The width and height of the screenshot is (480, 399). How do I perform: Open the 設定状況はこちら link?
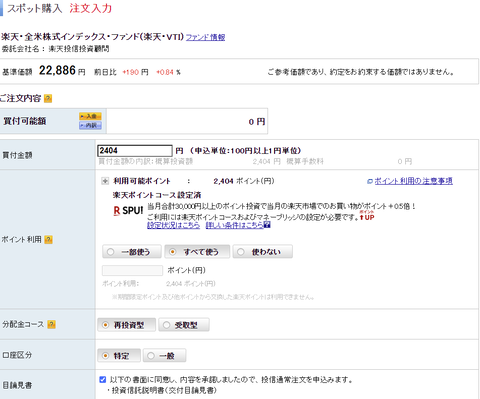pyautogui.click(x=173, y=225)
